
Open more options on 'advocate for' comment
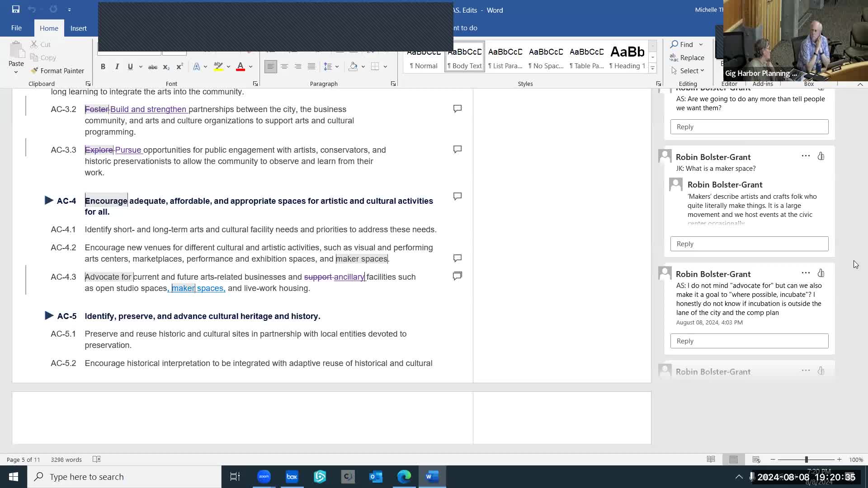(x=806, y=273)
